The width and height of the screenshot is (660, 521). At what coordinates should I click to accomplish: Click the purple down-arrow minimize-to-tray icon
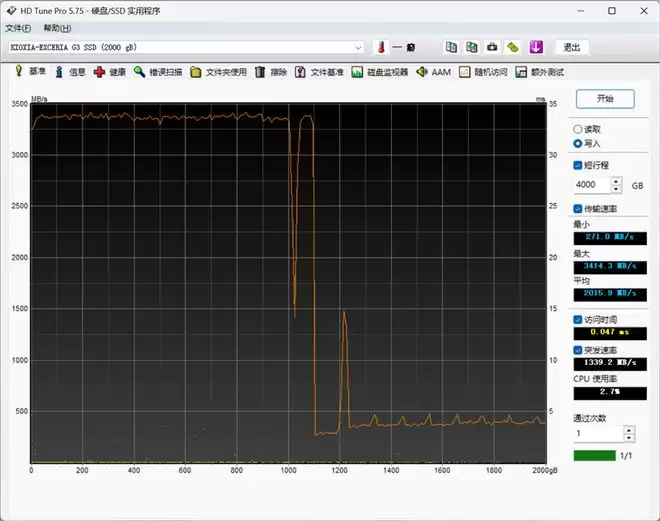coord(536,47)
